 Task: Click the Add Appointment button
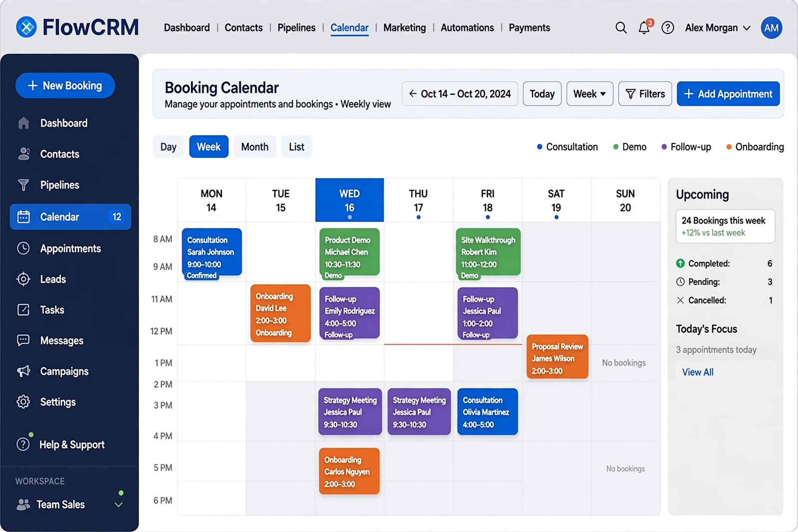click(x=728, y=94)
